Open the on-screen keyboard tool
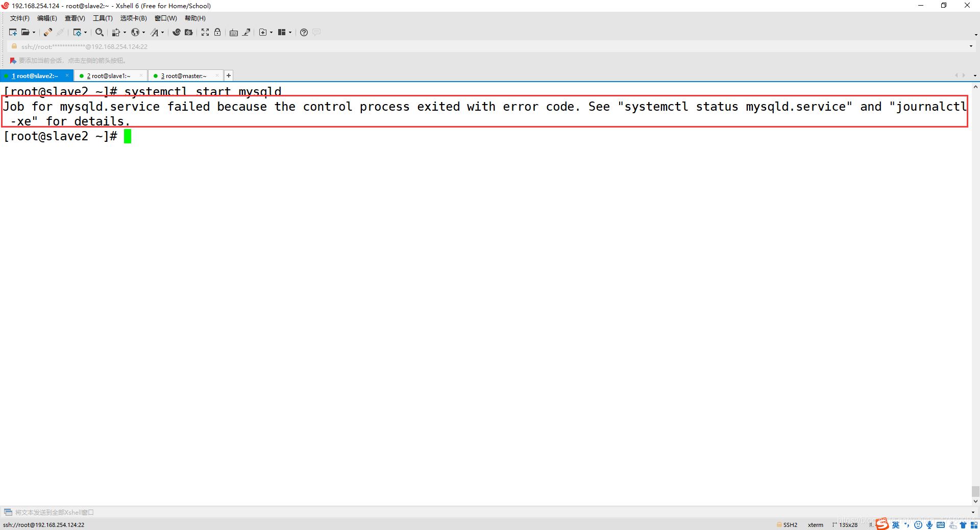The height and width of the screenshot is (530, 980). pyautogui.click(x=233, y=32)
